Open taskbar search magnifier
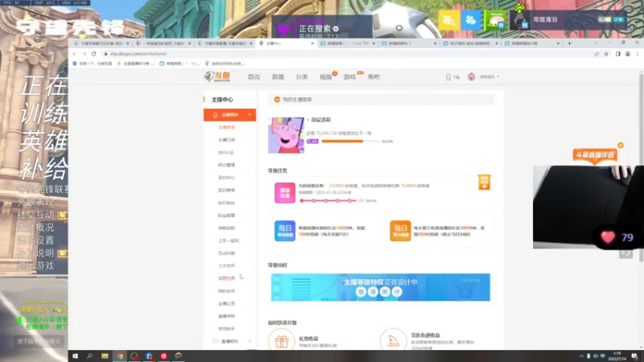The width and height of the screenshot is (644, 362). pos(89,356)
